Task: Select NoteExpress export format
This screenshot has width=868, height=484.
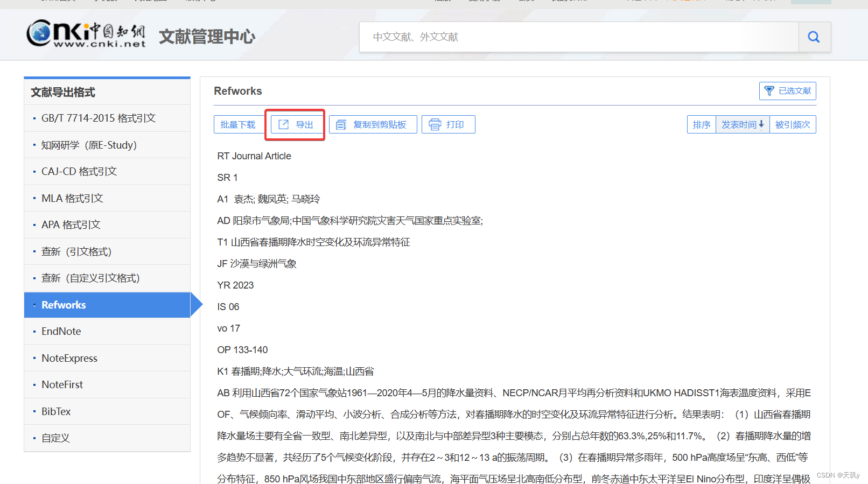Action: pyautogui.click(x=107, y=358)
